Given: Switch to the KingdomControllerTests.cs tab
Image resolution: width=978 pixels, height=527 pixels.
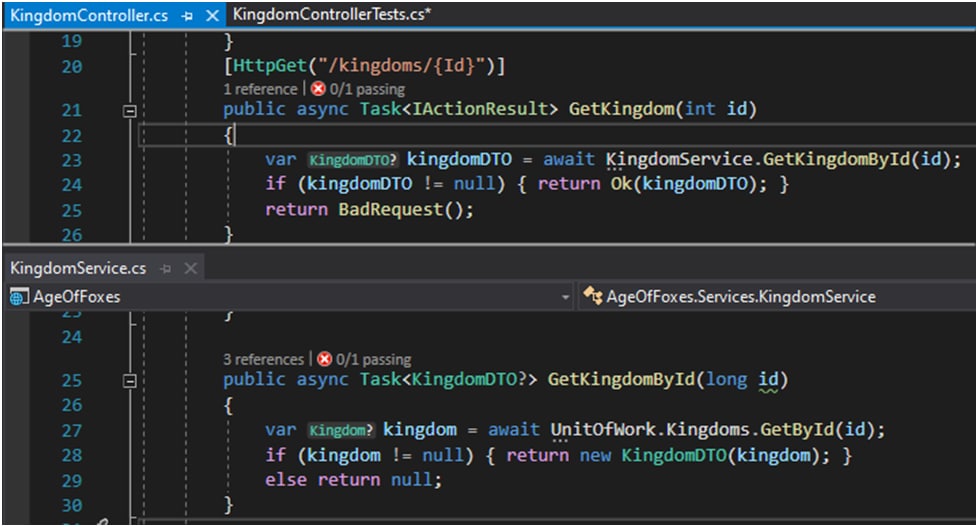Looking at the screenshot, I should click(x=331, y=14).
